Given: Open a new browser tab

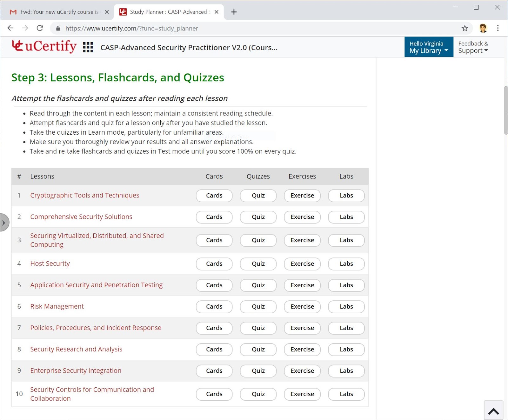Looking at the screenshot, I should coord(234,12).
